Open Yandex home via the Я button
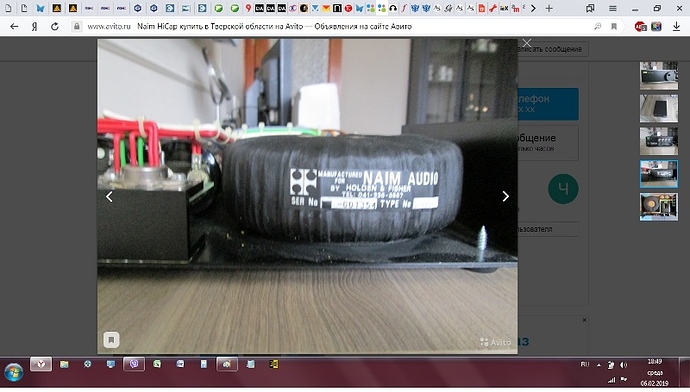The width and height of the screenshot is (690, 392). (34, 26)
